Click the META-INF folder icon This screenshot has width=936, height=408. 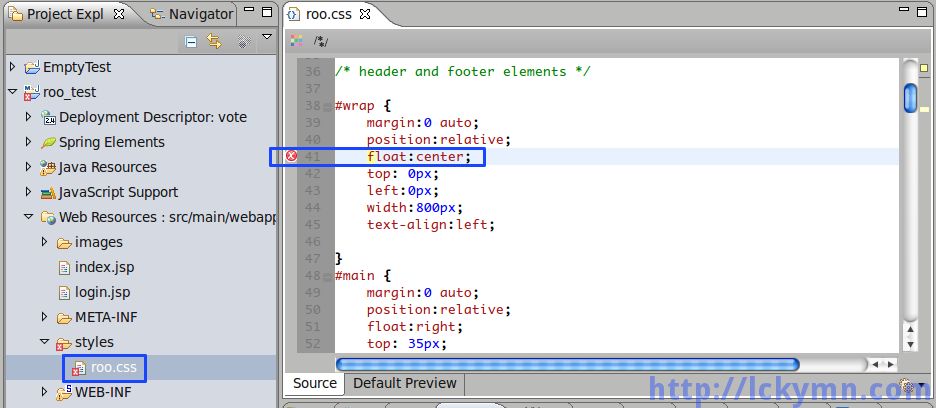64,318
